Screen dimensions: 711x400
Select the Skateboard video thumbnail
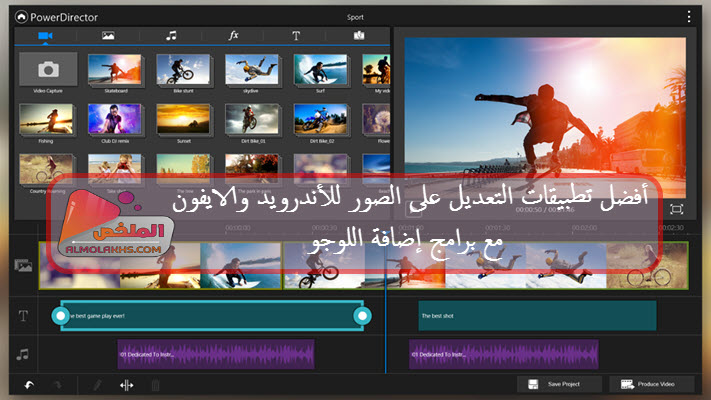point(115,69)
